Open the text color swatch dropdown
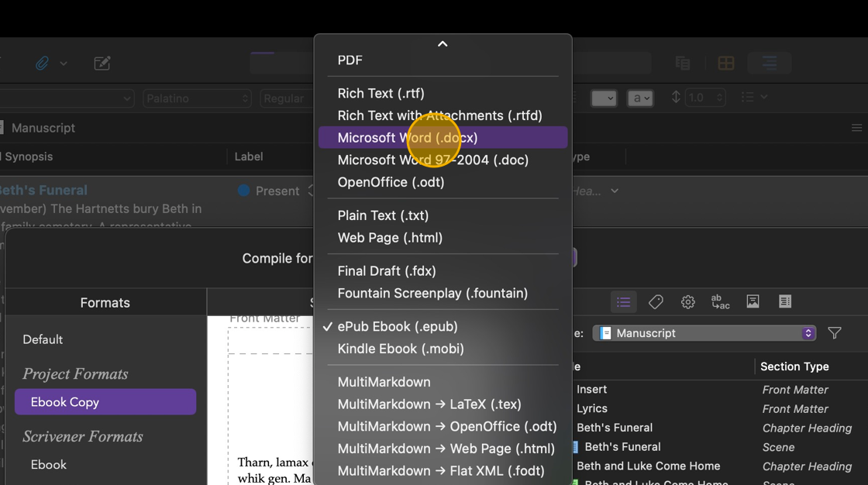868x485 pixels. coord(604,98)
